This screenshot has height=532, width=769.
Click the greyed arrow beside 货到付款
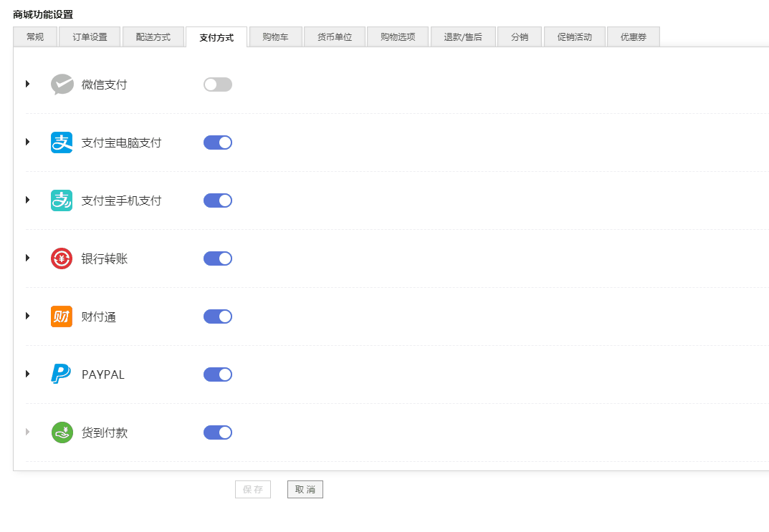point(28,432)
